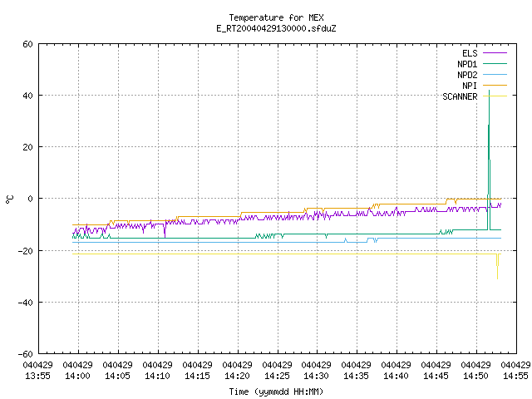Click the purple ELS legend line sample
This screenshot has width=532, height=399.
(x=495, y=53)
